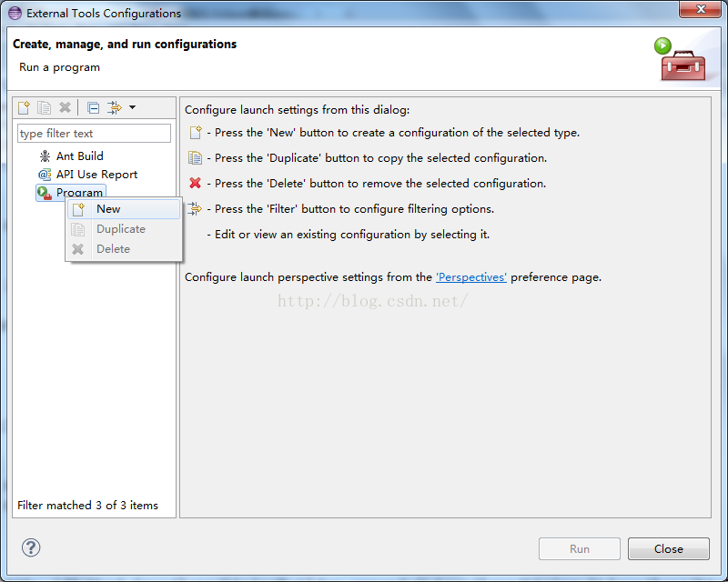
Task: Open the Perspectives preference page link
Action: [x=471, y=276]
